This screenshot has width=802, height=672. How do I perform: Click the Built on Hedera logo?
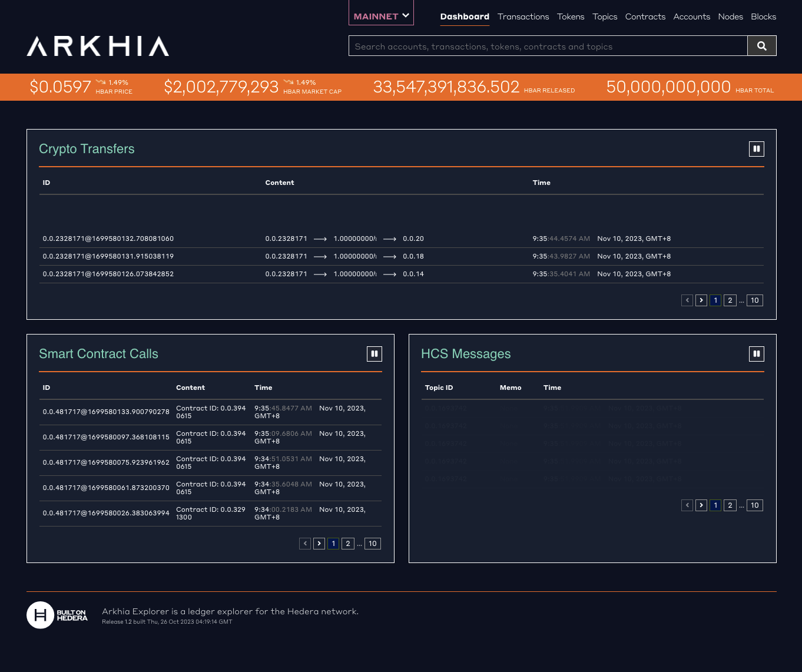57,615
